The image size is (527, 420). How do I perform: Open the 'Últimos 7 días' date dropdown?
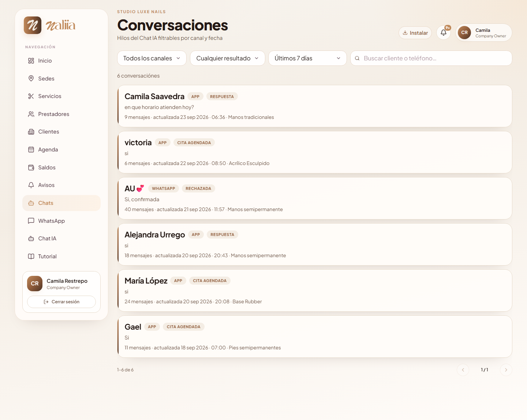click(x=307, y=58)
